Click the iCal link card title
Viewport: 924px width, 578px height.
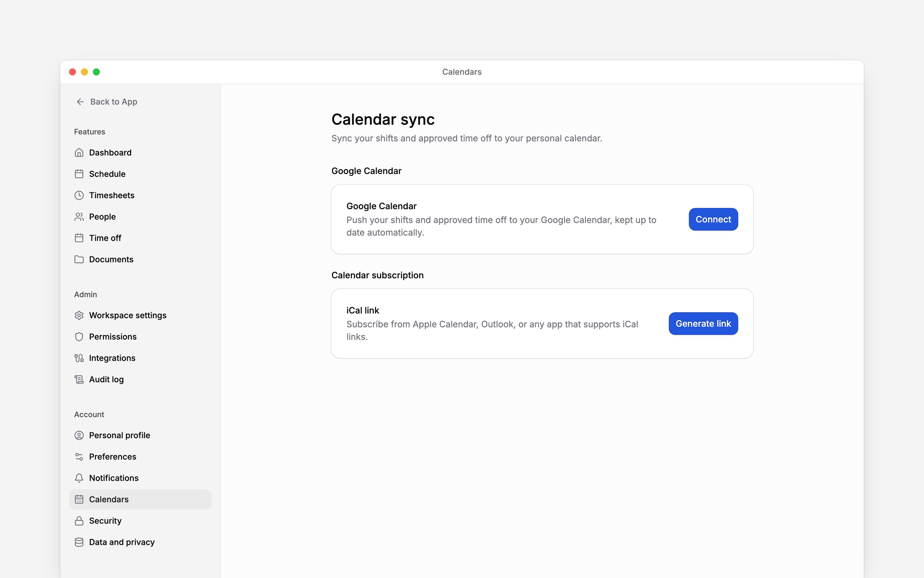(363, 310)
